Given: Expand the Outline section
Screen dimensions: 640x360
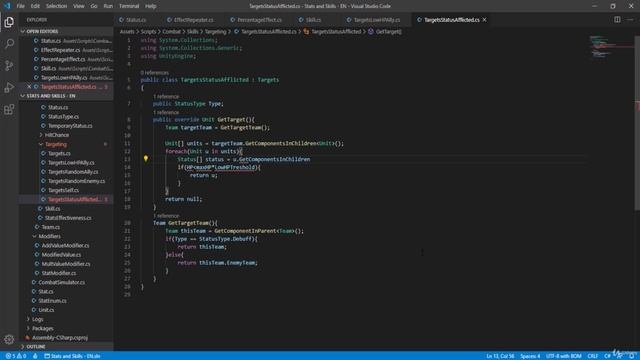Looking at the screenshot, I should 36,346.
